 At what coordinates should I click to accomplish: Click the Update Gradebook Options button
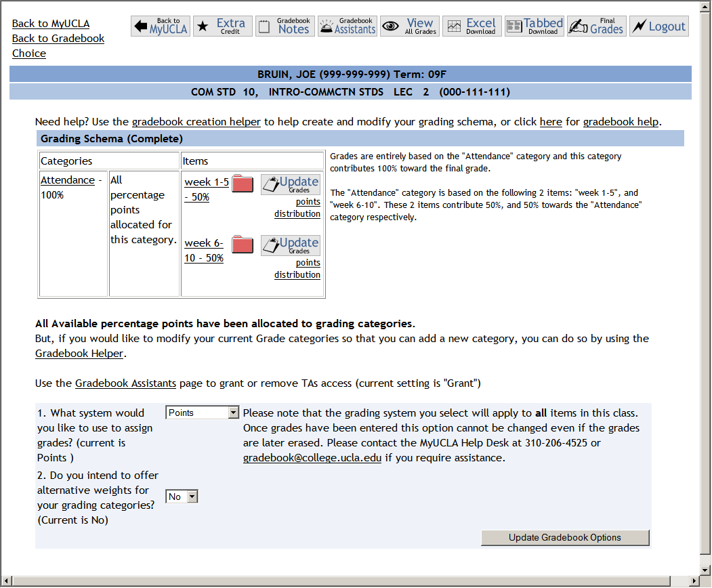[564, 538]
